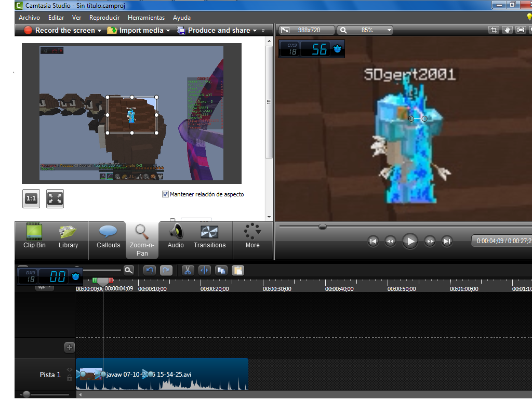532x399 pixels.
Task: Open timeline track settings gear dropdown
Action: point(45,287)
